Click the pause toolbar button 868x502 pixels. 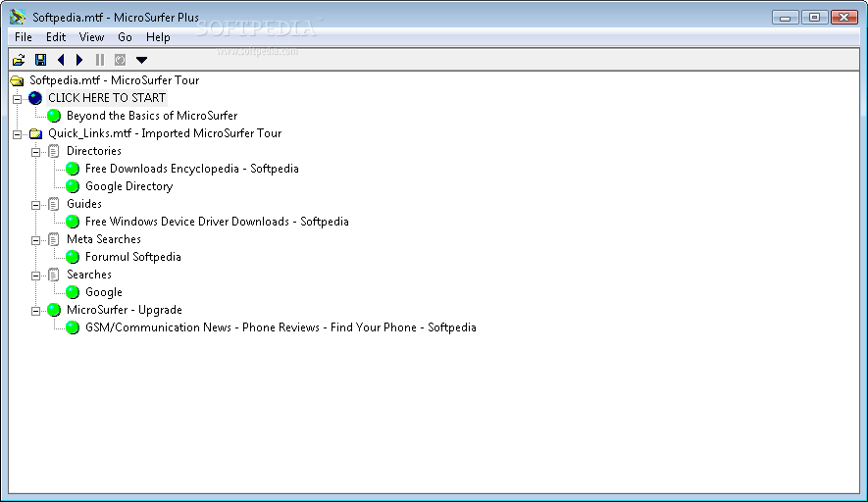click(x=100, y=60)
